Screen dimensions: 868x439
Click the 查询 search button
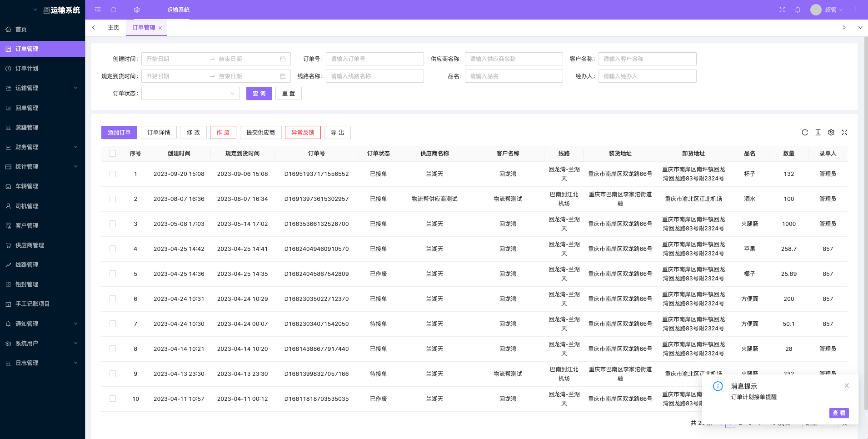259,93
